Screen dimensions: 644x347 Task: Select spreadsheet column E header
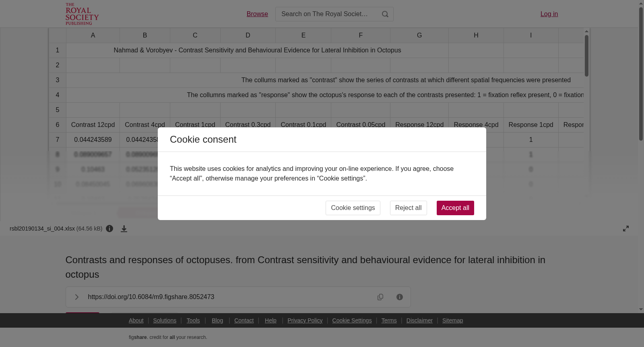tap(303, 35)
